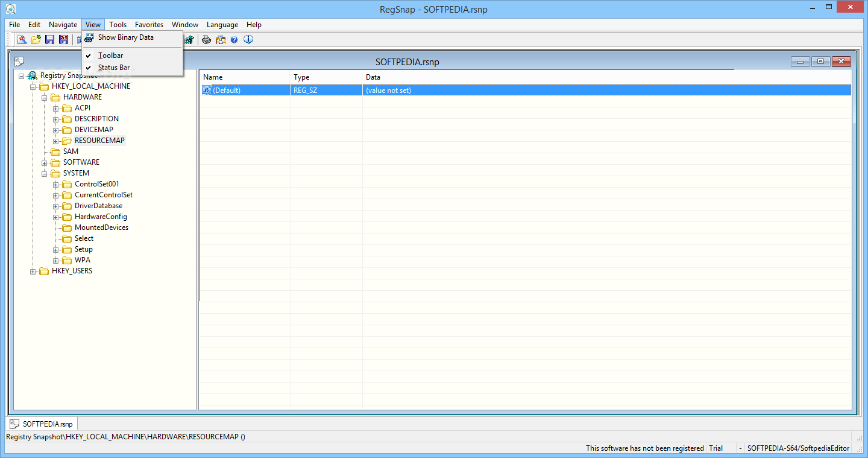Collapse the SYSTEM key
The image size is (868, 458).
(45, 174)
